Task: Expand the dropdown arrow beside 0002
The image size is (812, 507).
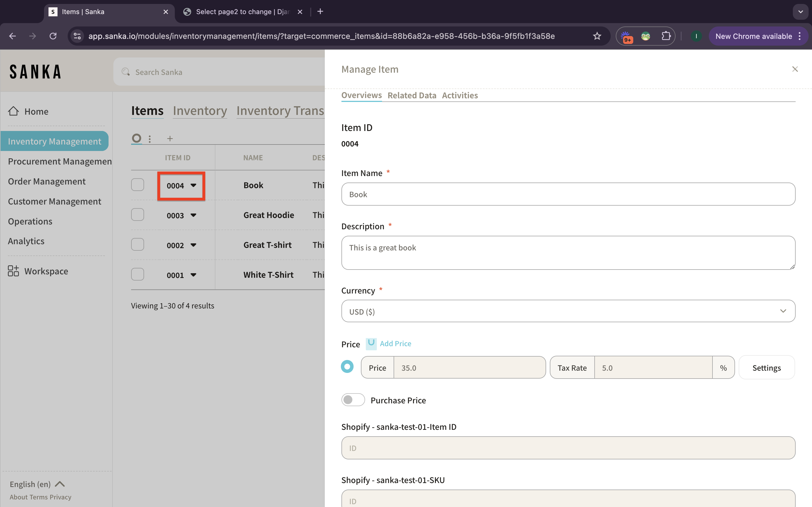Action: coord(193,245)
